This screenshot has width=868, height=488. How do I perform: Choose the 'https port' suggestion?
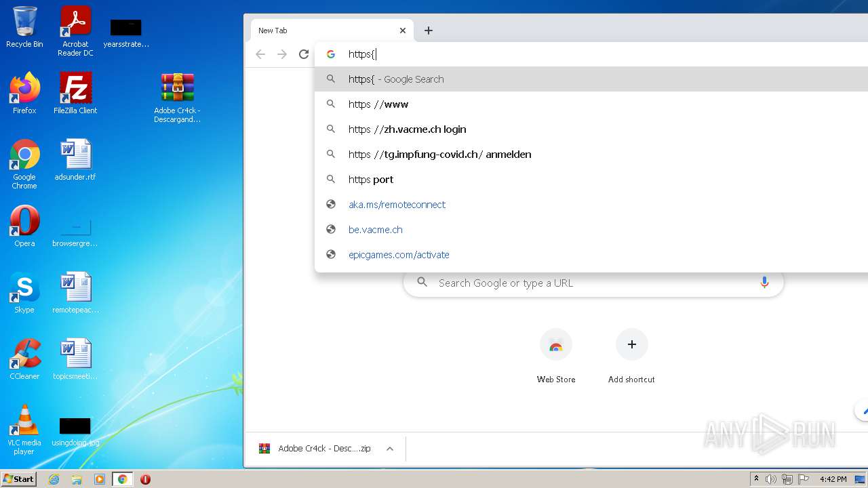point(591,180)
